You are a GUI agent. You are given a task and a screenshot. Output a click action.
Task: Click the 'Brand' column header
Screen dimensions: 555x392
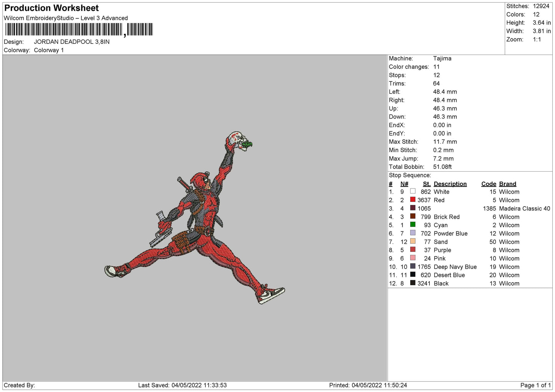pyautogui.click(x=507, y=184)
